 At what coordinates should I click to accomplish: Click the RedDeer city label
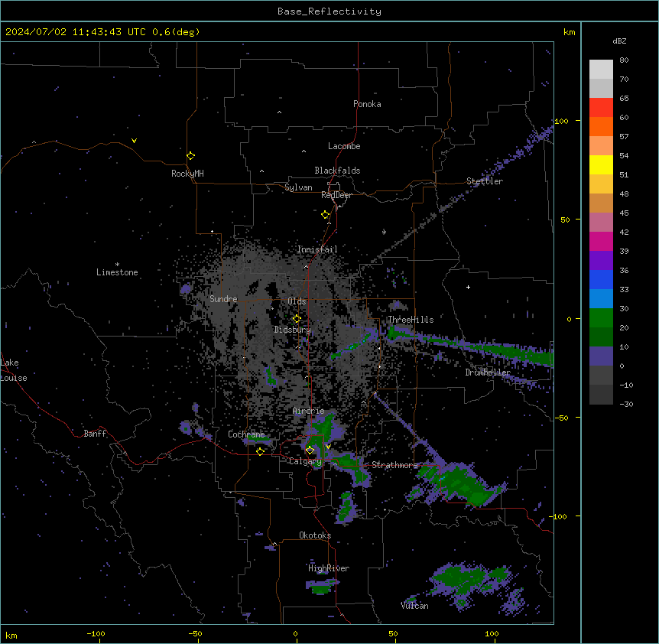pyautogui.click(x=336, y=195)
